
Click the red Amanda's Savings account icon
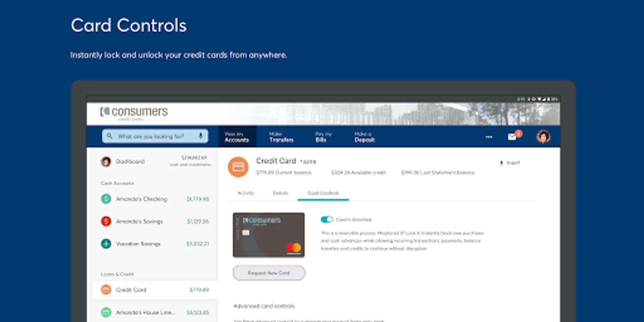click(106, 221)
